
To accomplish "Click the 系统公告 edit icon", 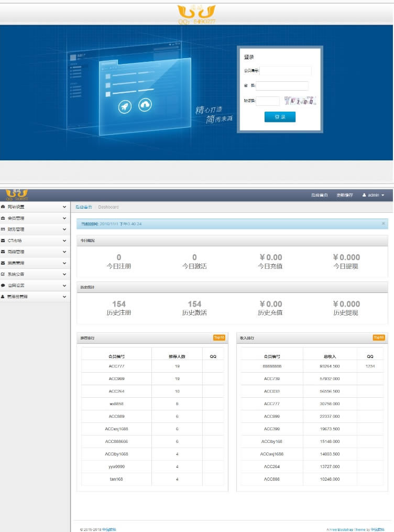I will tap(3, 274).
